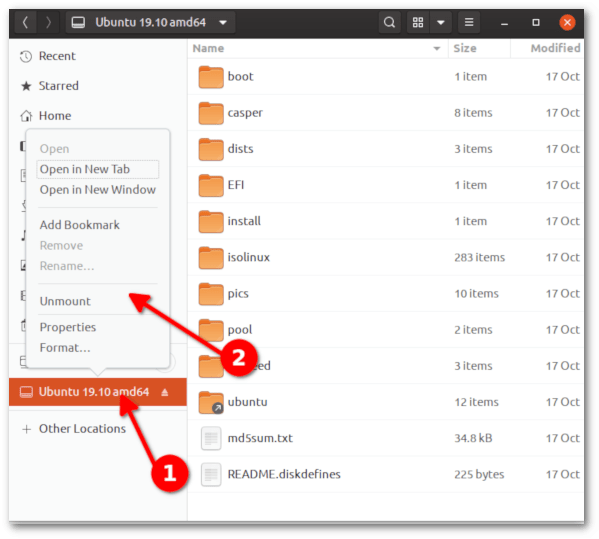Select the pool folder icon
This screenshot has height=539, width=599.
(x=211, y=330)
